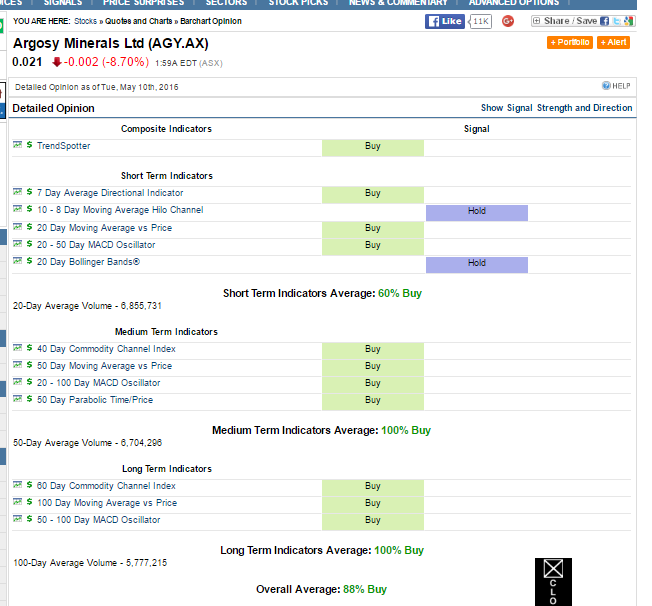Open chart icon for 20 - 50 Day MACD Oscillator

[17, 244]
